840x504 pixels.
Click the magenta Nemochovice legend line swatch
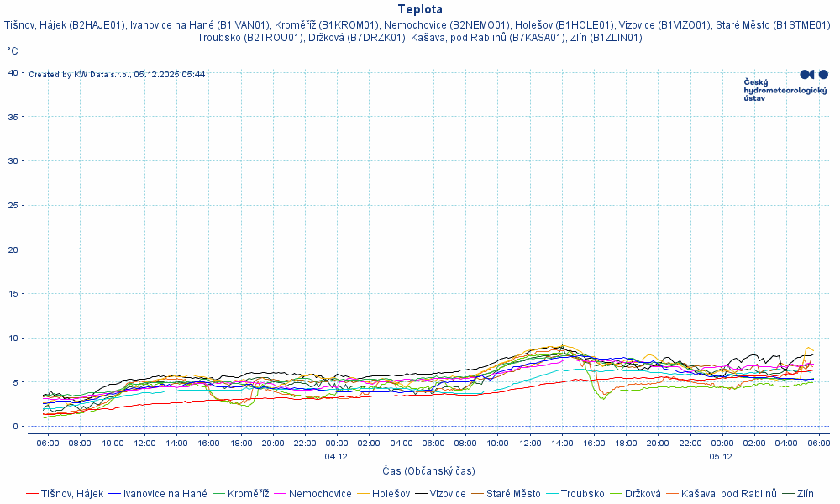coord(279,494)
